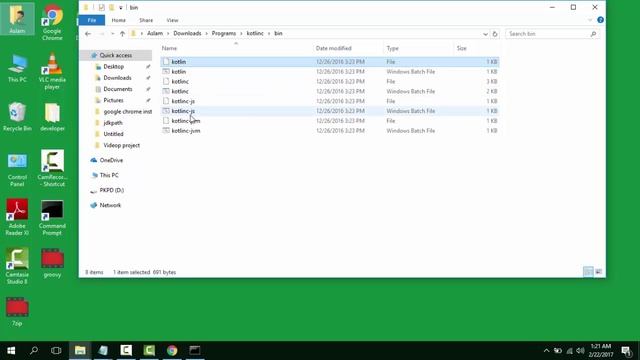Click the Search bin input field
Viewport: 640px width, 360px height.
pos(552,34)
